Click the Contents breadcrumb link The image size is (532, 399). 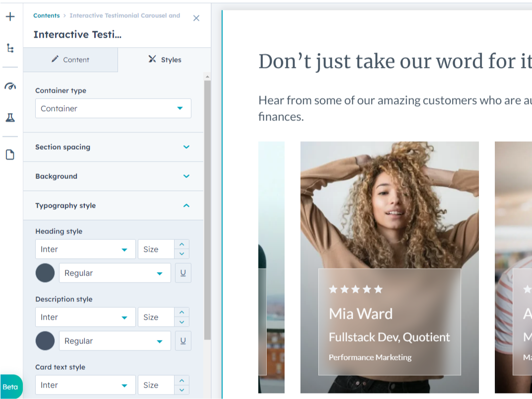pyautogui.click(x=46, y=16)
